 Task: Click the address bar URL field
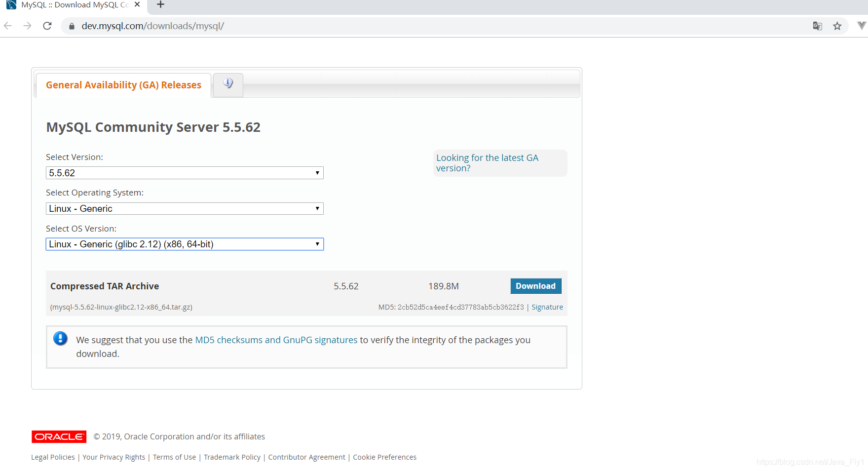coord(434,26)
